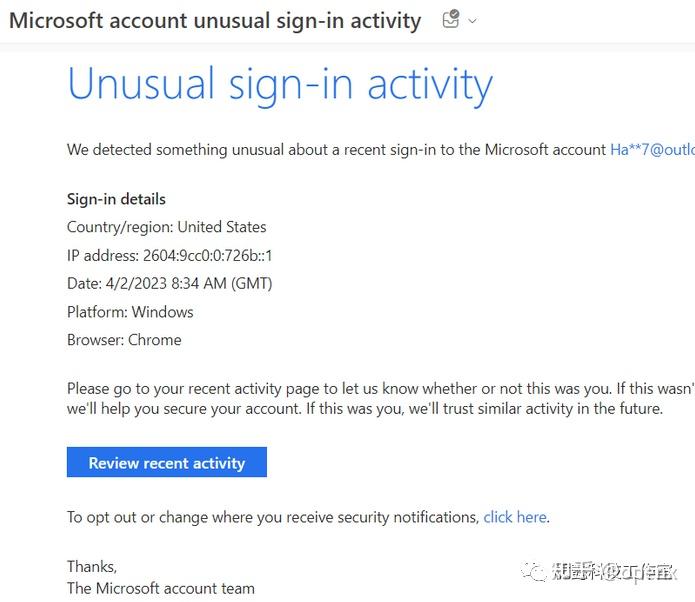Click the Platform: Windows line
Screen dimensions: 695x602
click(x=130, y=312)
